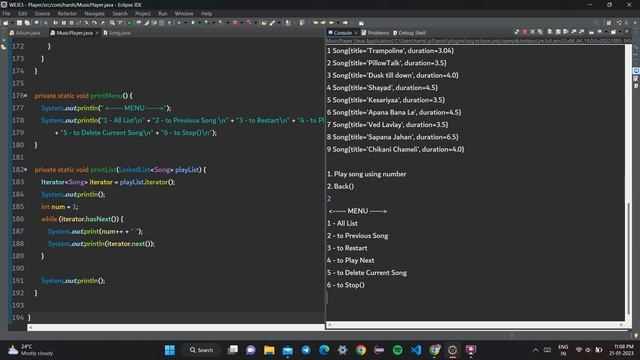Click Open Console icon in Console toolbar
The image size is (640, 360).
click(613, 31)
